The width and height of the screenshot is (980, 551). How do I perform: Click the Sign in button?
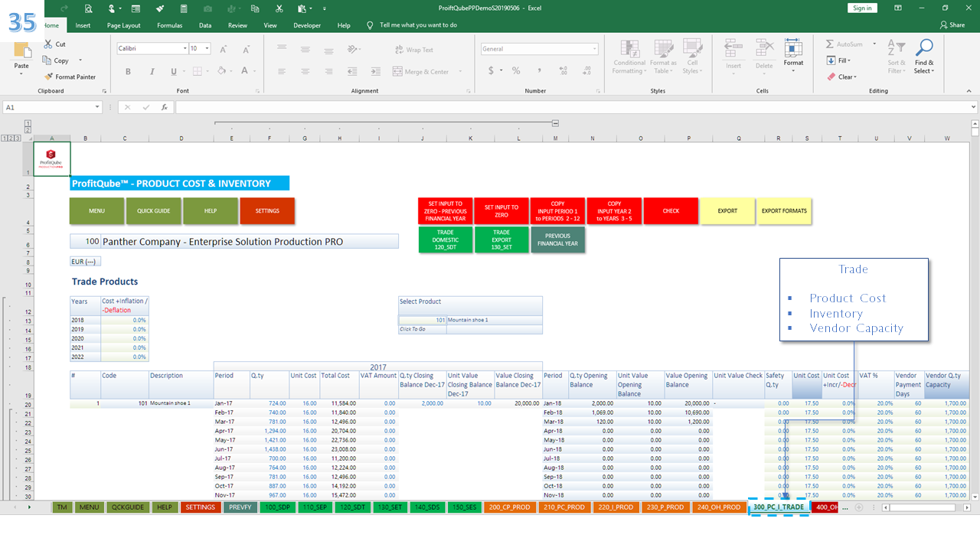pos(862,8)
